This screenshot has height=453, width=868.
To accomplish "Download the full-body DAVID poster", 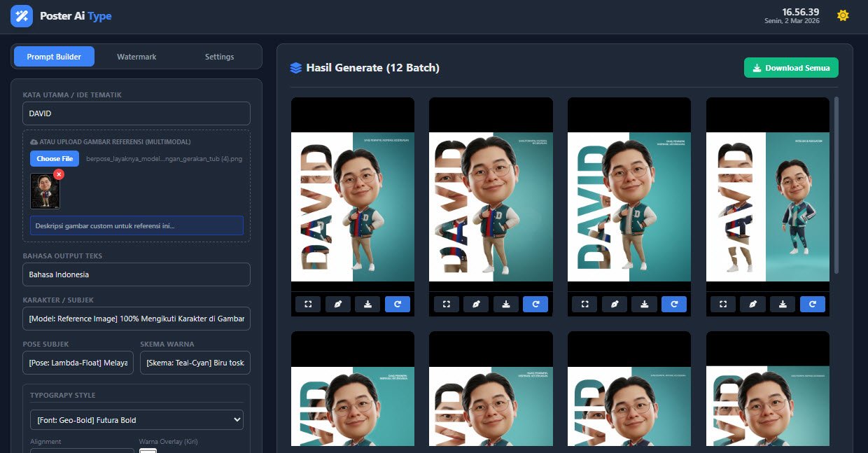I will point(783,304).
